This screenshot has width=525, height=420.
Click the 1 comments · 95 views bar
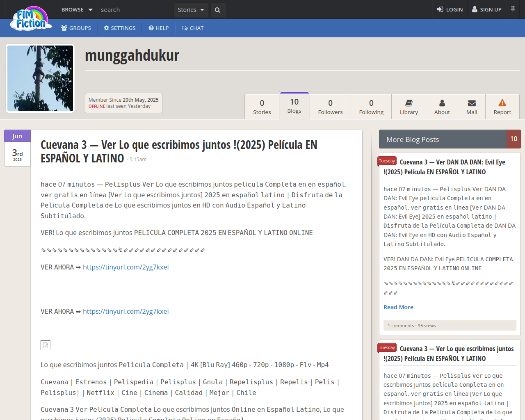coord(450,326)
